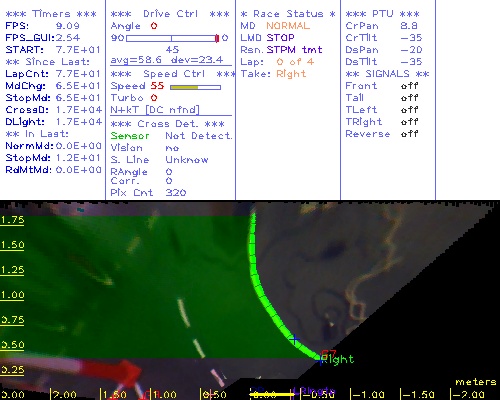This screenshot has width=500, height=400.
Task: Select the Race Status panel header
Action: pyautogui.click(x=288, y=14)
